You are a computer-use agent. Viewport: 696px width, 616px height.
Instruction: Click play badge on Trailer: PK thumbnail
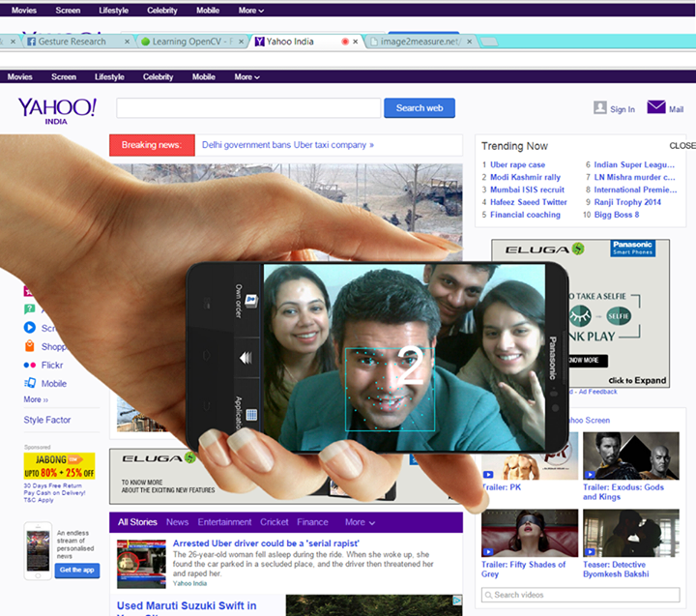point(488,475)
